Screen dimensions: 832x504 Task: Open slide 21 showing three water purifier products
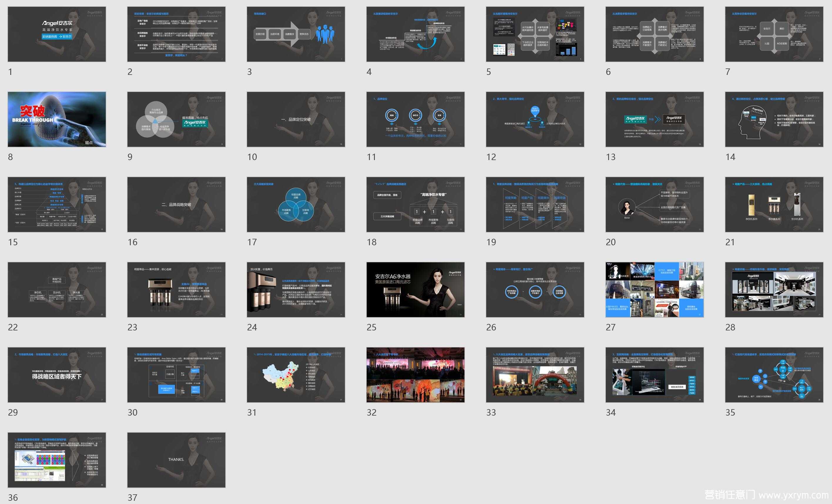click(774, 204)
